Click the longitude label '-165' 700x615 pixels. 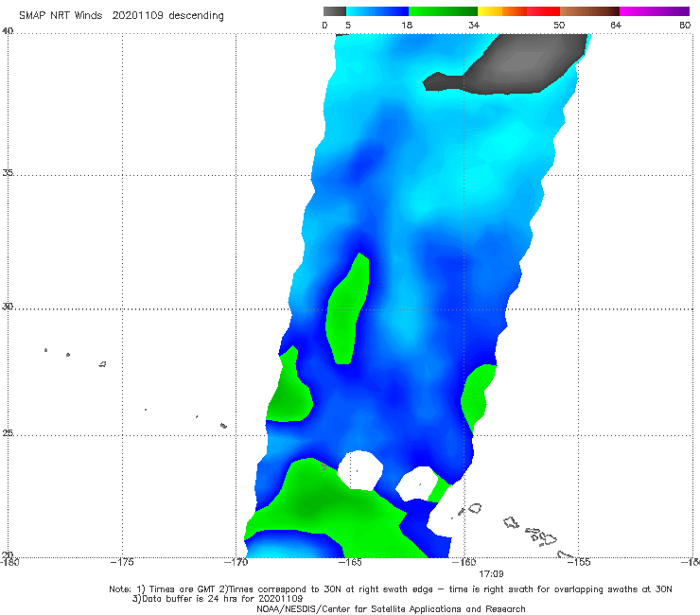click(x=350, y=562)
